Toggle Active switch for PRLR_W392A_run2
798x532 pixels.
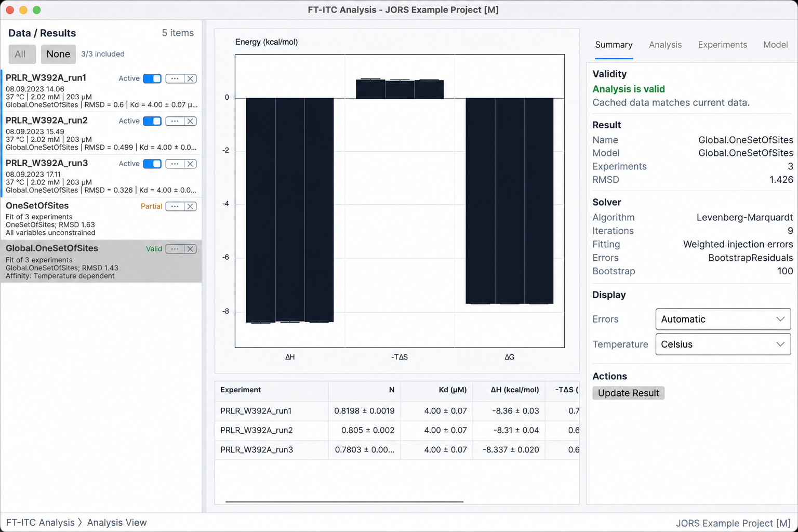(x=152, y=121)
